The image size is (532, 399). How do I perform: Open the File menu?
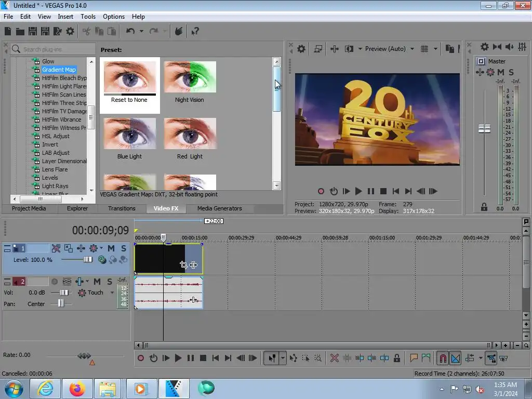click(8, 17)
